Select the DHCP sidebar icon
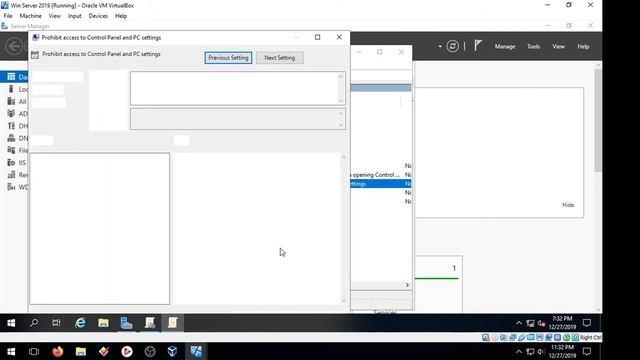The image size is (640, 360). click(x=11, y=126)
